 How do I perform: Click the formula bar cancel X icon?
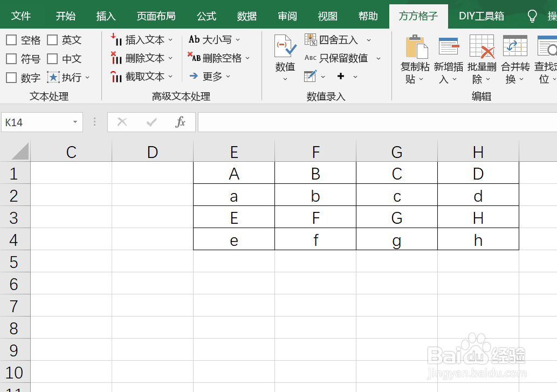click(x=122, y=122)
